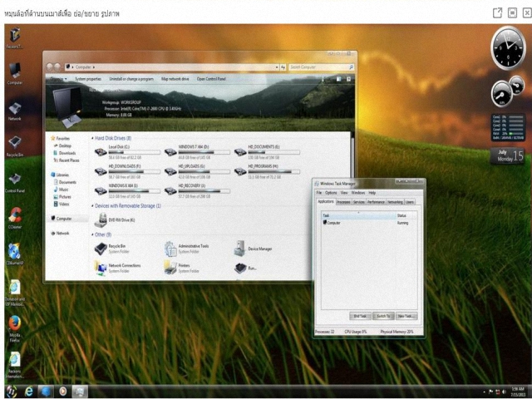The image size is (532, 399).
Task: Switch to Processes tab
Action: (x=343, y=202)
